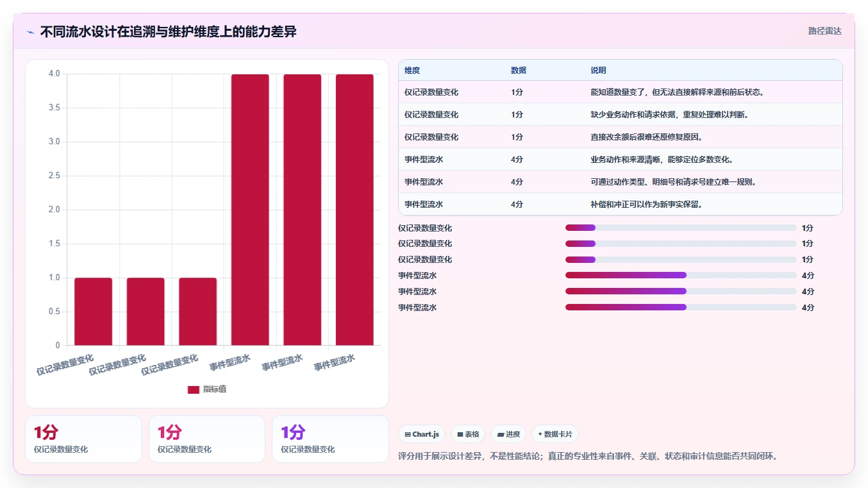
Task: Select row text 能知道数量变了，但无法直接解释来源和前后状态。
Action: point(678,92)
